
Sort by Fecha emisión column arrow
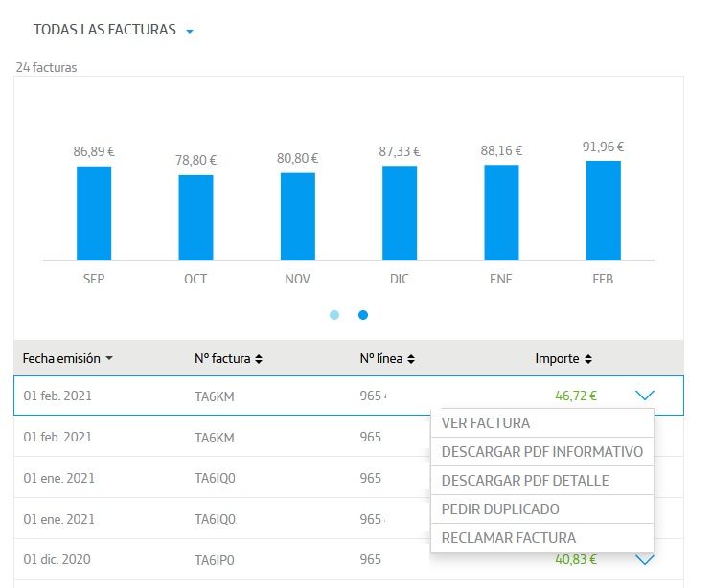point(109,359)
